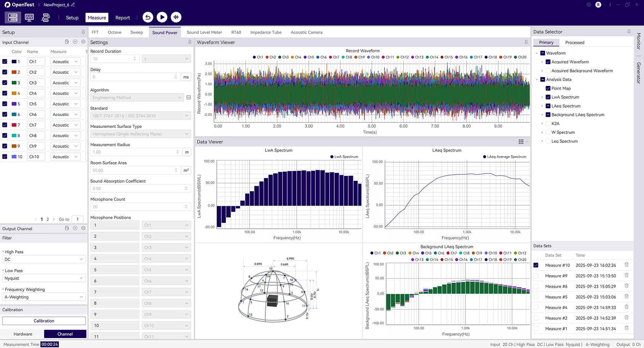Viewport: 644px width, 348px height.
Task: Pin the Settings panel
Action: pyautogui.click(x=190, y=42)
